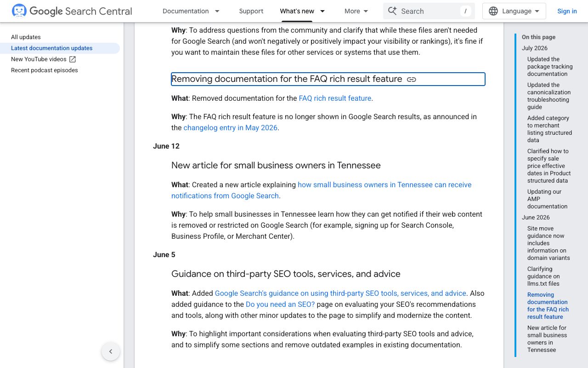Click the search sparkle magnifier icon
The image size is (588, 368).
point(392,11)
